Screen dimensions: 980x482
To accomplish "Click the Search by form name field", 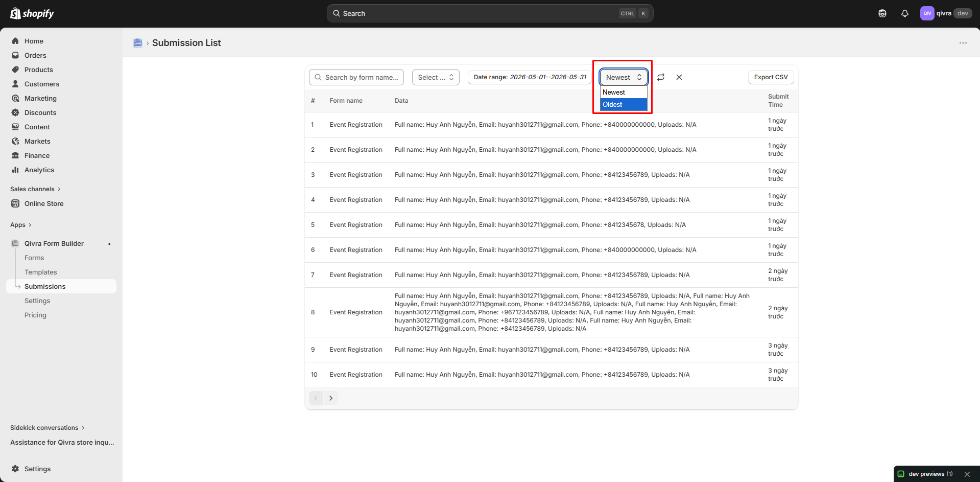I will point(356,77).
